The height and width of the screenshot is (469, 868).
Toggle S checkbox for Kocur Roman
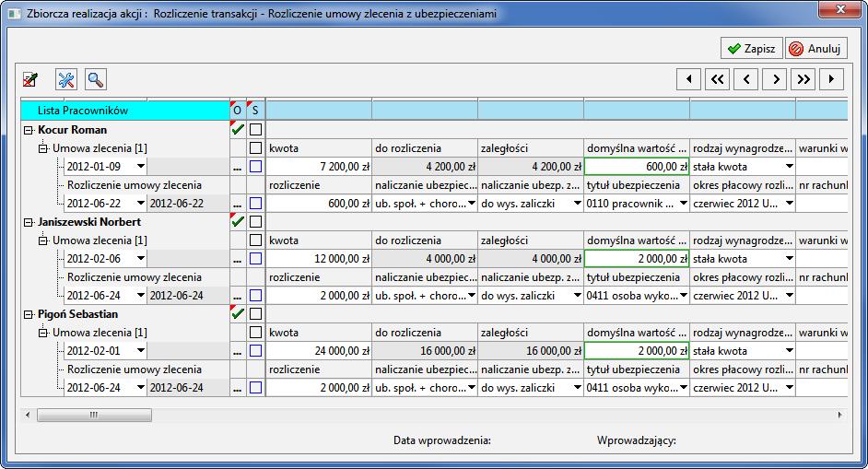tap(256, 130)
